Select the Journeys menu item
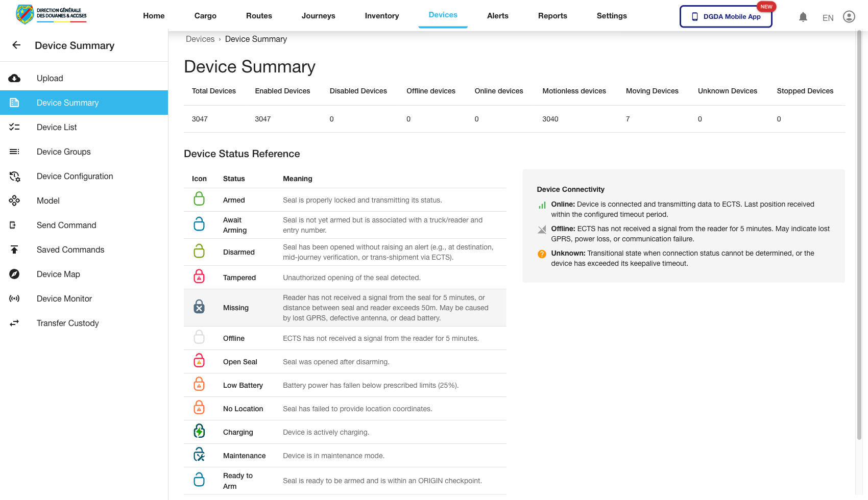Viewport: 868px width, 500px height. pyautogui.click(x=318, y=16)
